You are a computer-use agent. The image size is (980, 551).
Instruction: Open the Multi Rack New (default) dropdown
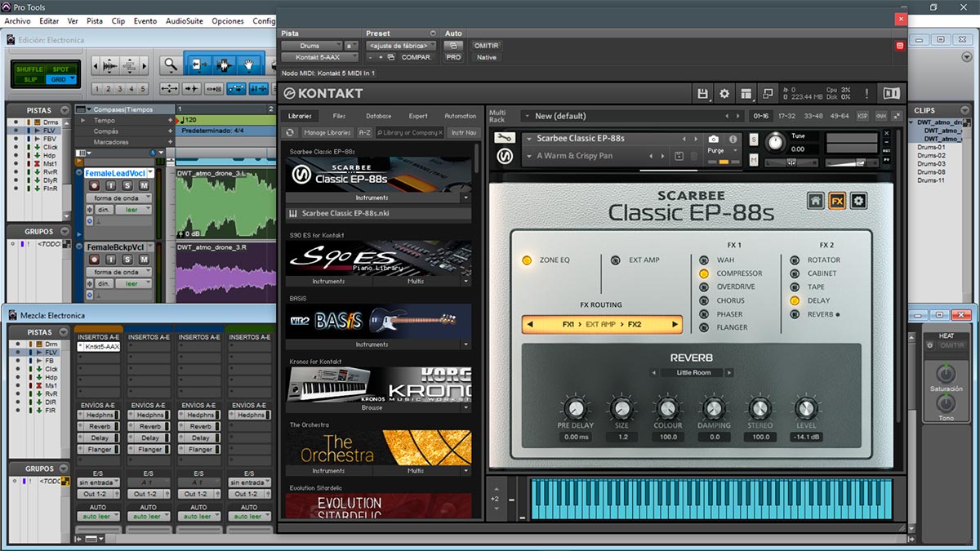[635, 116]
